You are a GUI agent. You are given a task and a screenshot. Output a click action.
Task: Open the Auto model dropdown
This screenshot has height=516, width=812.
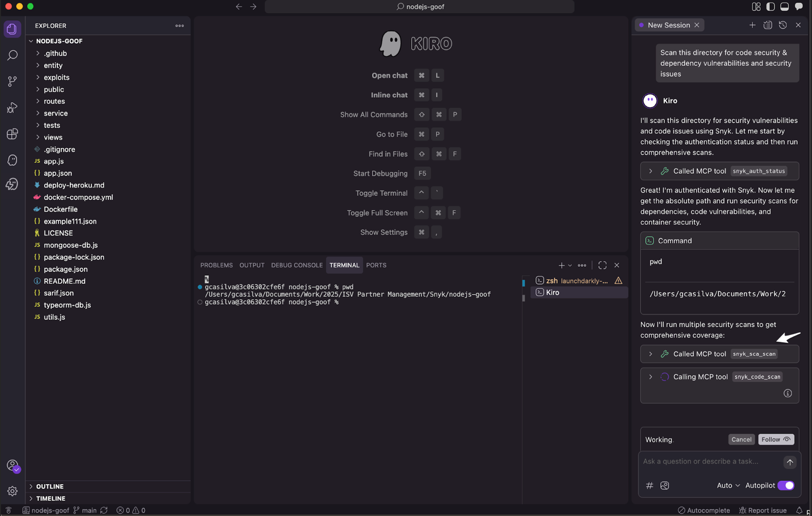(x=729, y=485)
